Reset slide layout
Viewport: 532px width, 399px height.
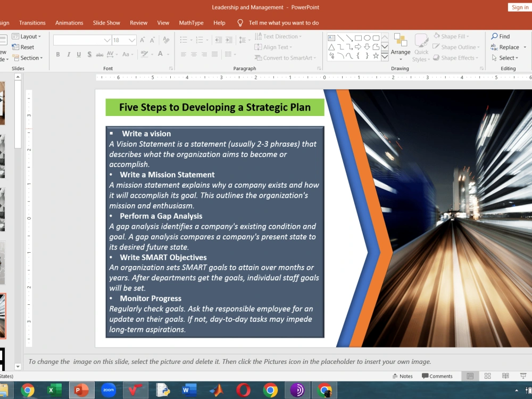click(23, 47)
